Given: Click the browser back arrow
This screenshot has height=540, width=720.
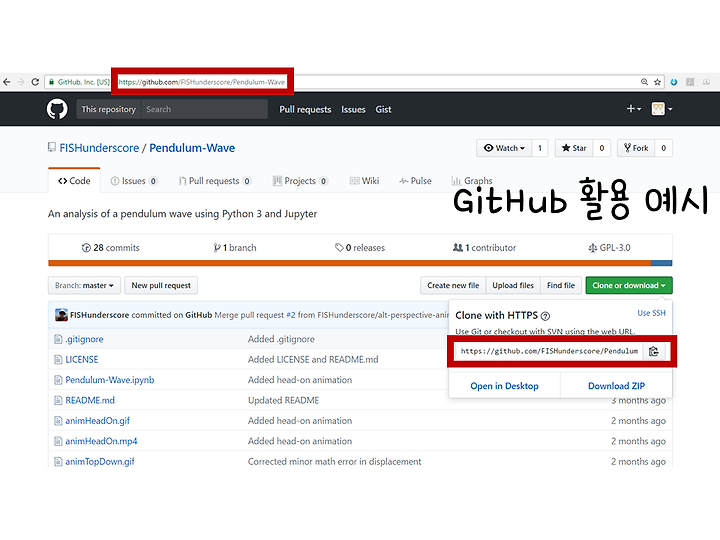Looking at the screenshot, I should coord(7,82).
